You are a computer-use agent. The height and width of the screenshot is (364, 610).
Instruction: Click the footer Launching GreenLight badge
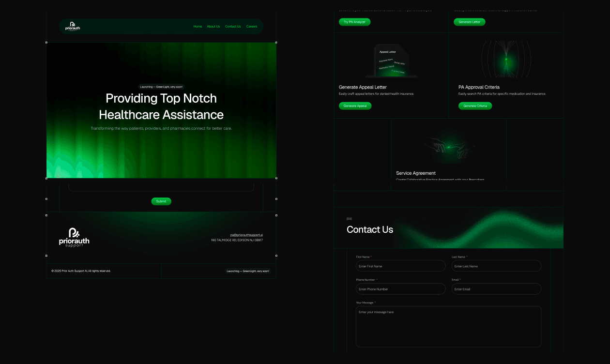[248, 271]
